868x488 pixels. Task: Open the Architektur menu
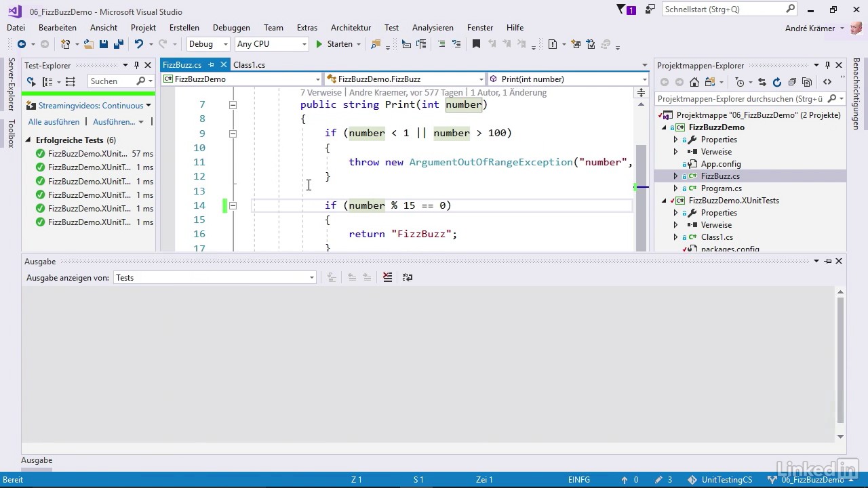click(351, 28)
